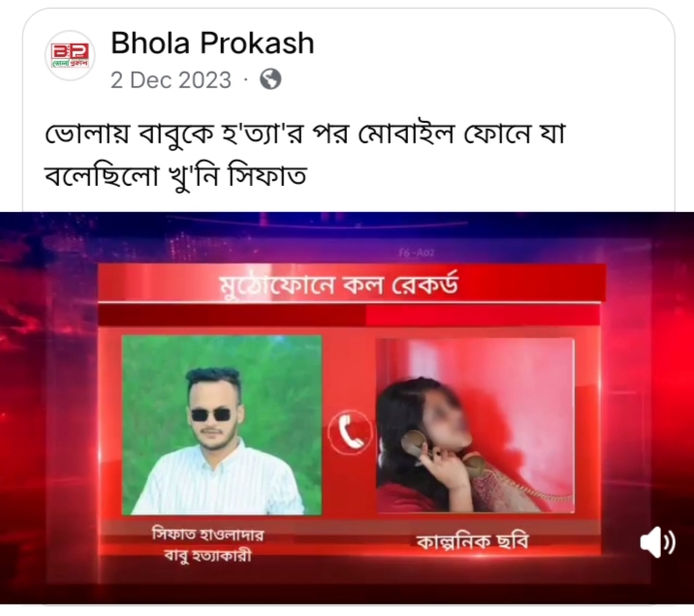
Task: Click the photo of man wearing sunglasses
Action: pyautogui.click(x=222, y=425)
